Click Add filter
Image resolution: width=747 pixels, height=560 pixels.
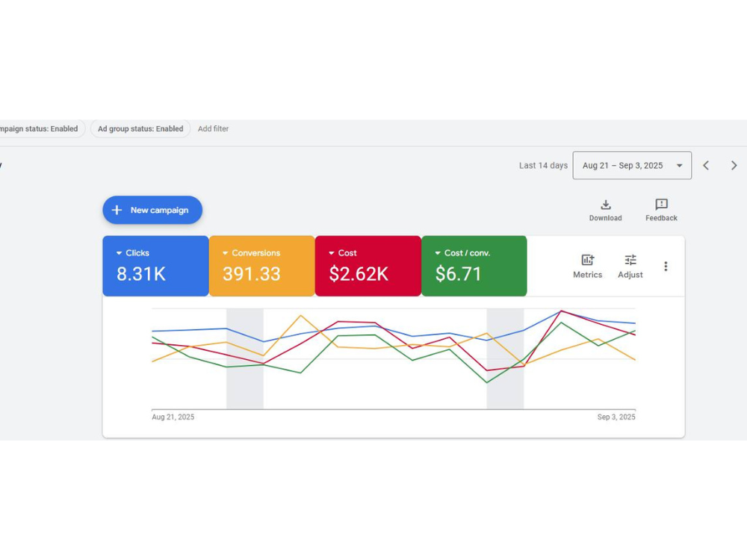pyautogui.click(x=213, y=128)
